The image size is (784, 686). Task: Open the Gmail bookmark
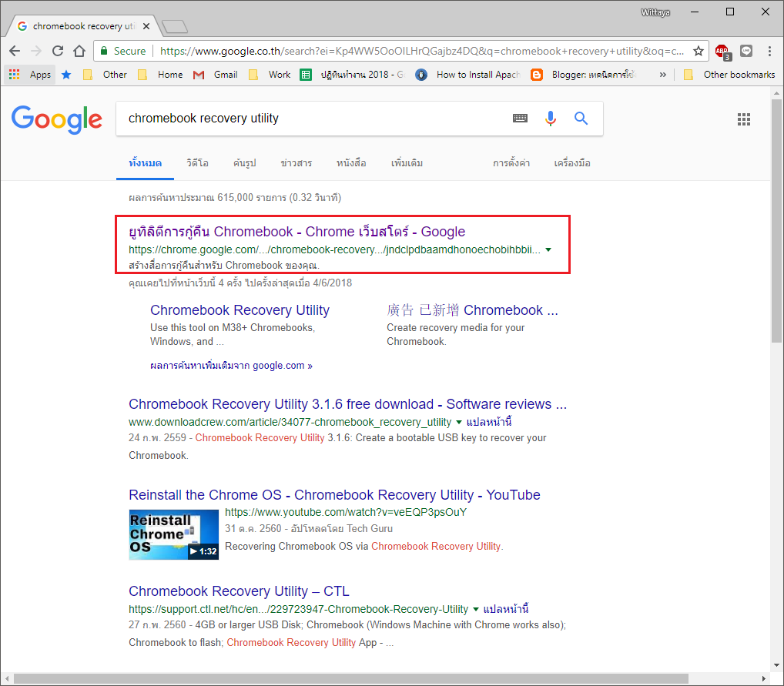(x=216, y=75)
